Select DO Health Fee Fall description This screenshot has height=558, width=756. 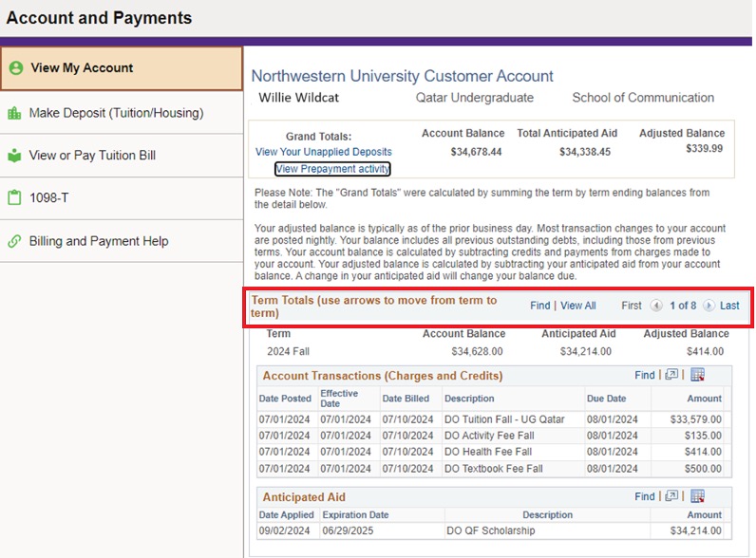click(488, 452)
